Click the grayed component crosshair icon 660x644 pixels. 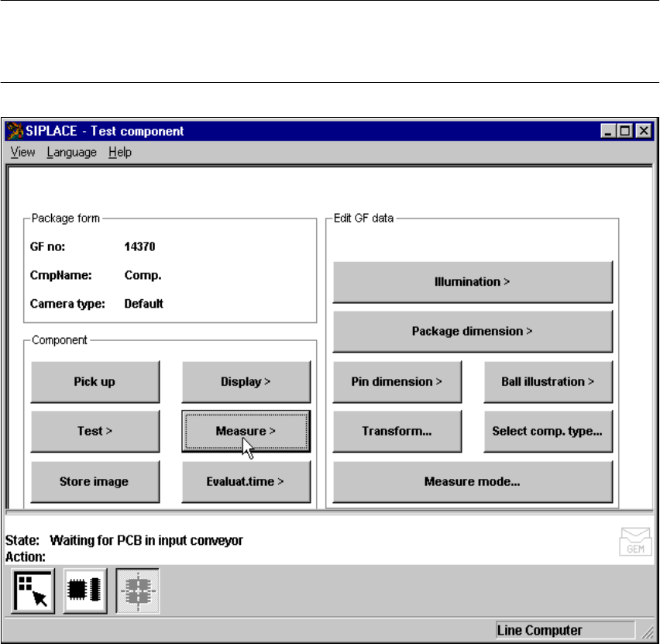(138, 592)
